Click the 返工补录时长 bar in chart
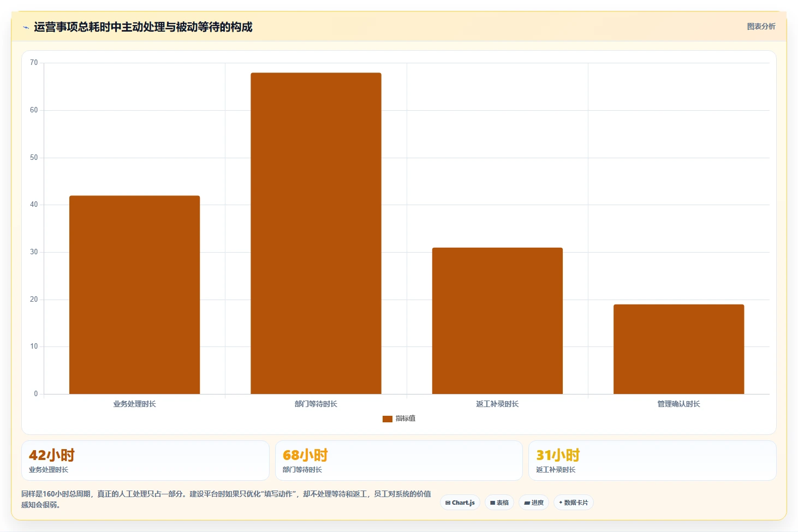 coord(497,321)
